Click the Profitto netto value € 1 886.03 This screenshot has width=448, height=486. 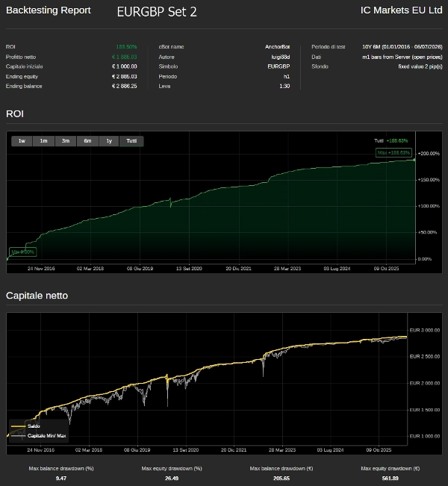coord(125,57)
